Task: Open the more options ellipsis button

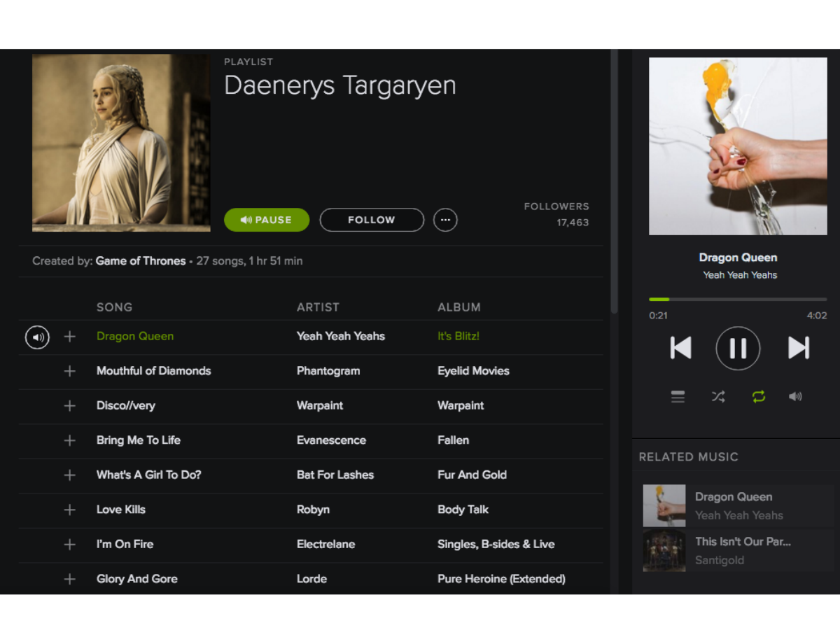Action: coord(445,220)
